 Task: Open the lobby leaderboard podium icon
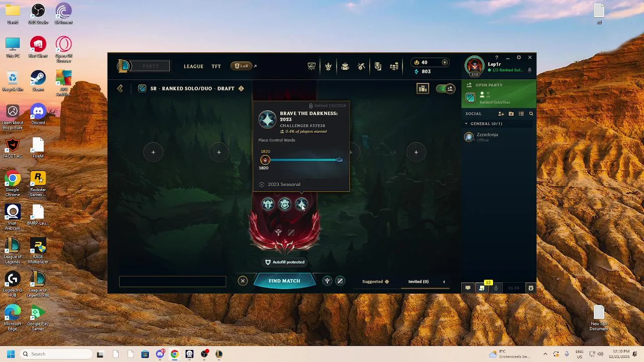tap(423, 88)
